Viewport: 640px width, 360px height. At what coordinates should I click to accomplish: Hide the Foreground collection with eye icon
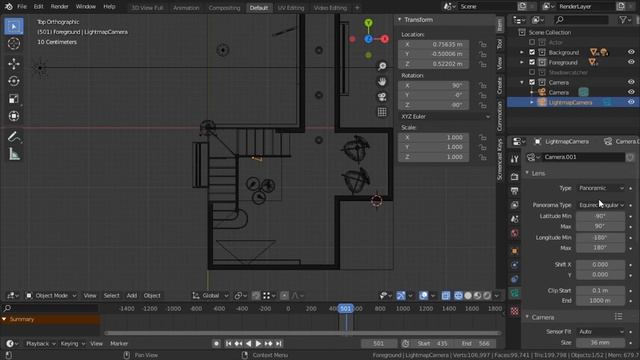631,62
